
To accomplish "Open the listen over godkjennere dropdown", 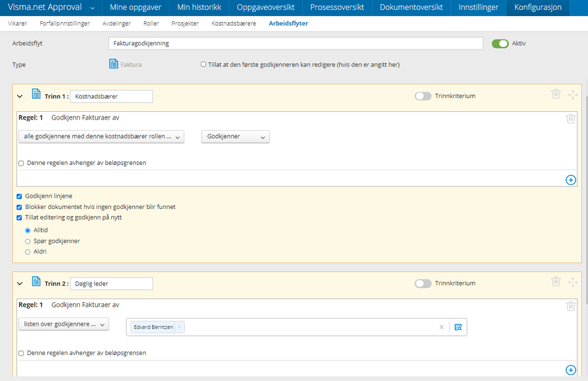I will [x=64, y=324].
